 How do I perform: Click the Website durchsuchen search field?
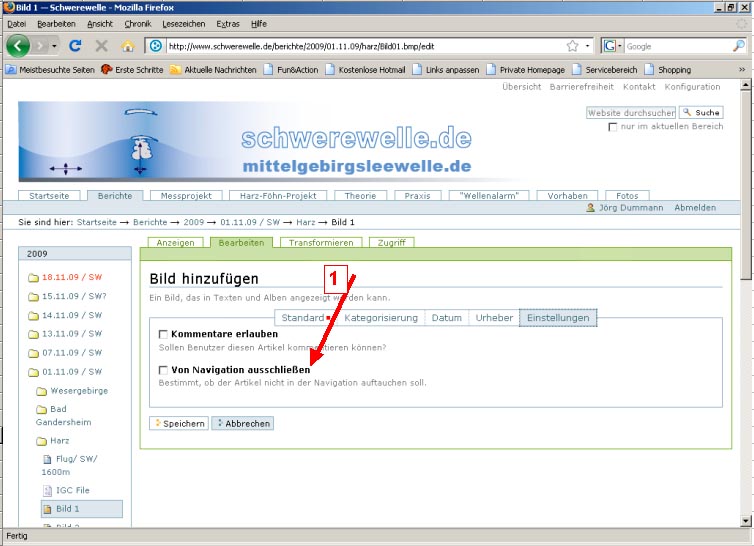tap(630, 113)
